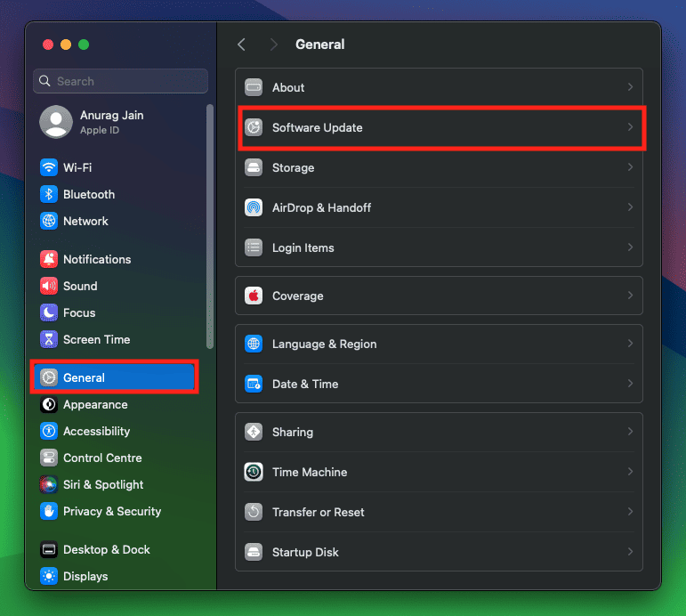Open the Time Machine text label

pos(310,473)
